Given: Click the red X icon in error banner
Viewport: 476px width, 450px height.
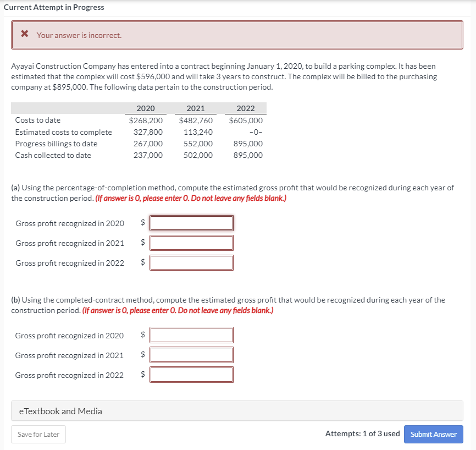Looking at the screenshot, I should 24,33.
